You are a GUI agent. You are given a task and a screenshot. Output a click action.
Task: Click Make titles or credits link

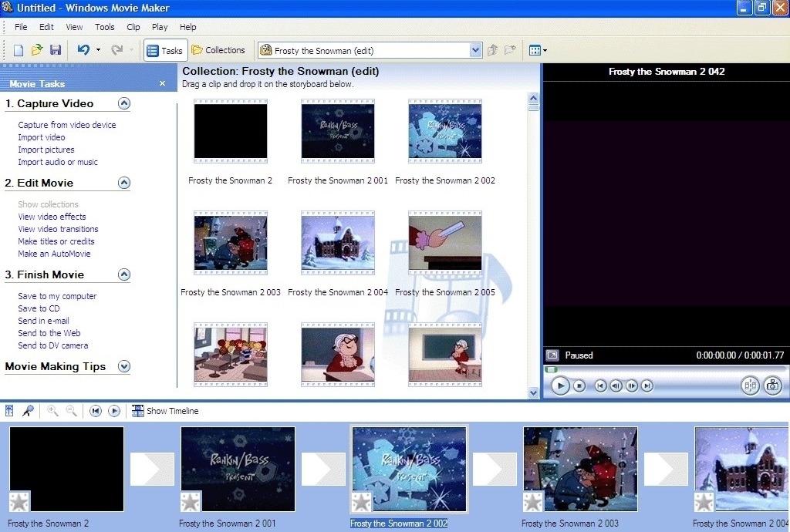pyautogui.click(x=56, y=241)
